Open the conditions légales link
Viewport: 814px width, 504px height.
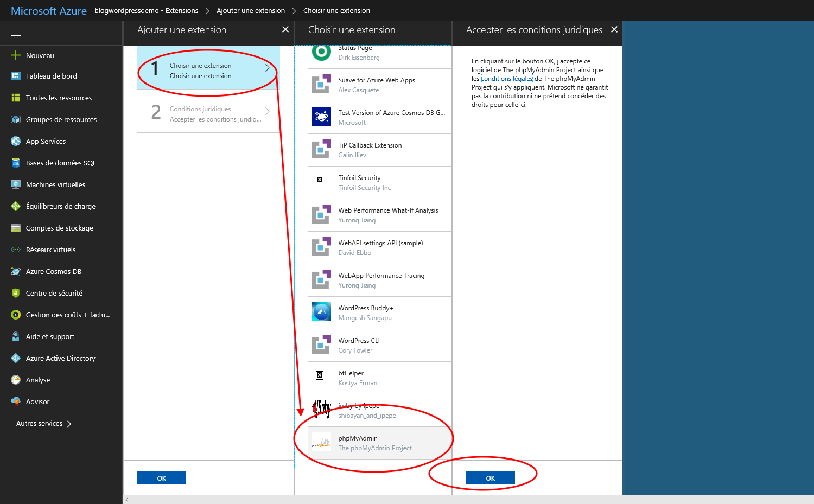pyautogui.click(x=507, y=79)
